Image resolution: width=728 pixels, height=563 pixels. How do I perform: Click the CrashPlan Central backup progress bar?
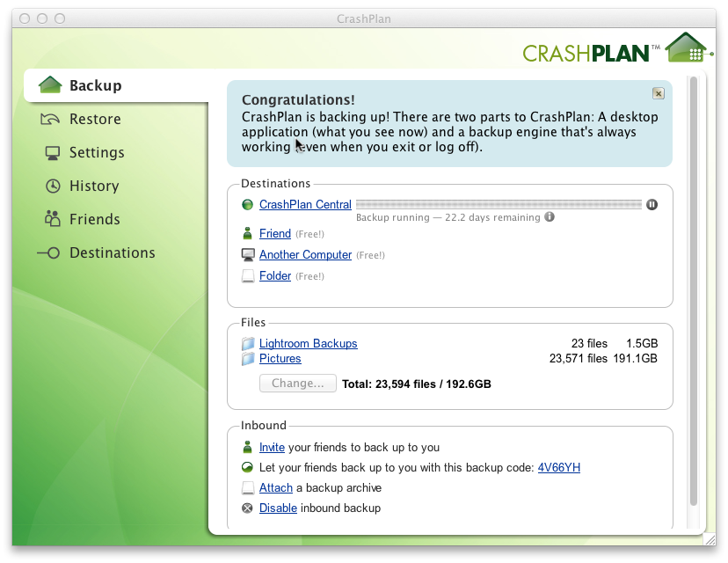[499, 205]
